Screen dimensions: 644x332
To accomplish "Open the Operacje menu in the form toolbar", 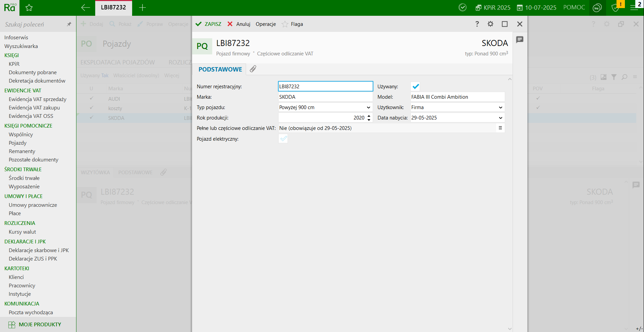I will 266,24.
